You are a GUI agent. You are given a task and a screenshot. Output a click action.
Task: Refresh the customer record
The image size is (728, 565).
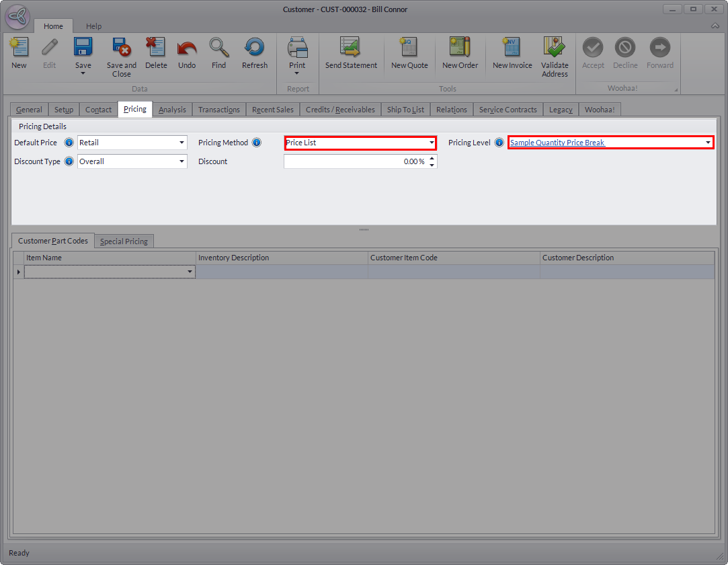point(255,48)
